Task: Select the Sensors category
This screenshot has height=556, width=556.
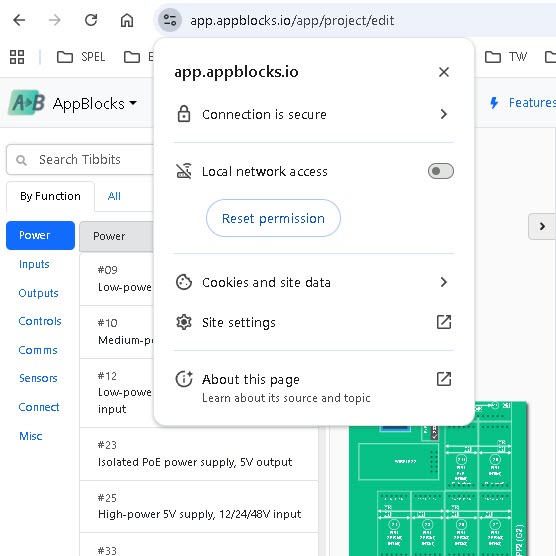Action: [x=38, y=378]
